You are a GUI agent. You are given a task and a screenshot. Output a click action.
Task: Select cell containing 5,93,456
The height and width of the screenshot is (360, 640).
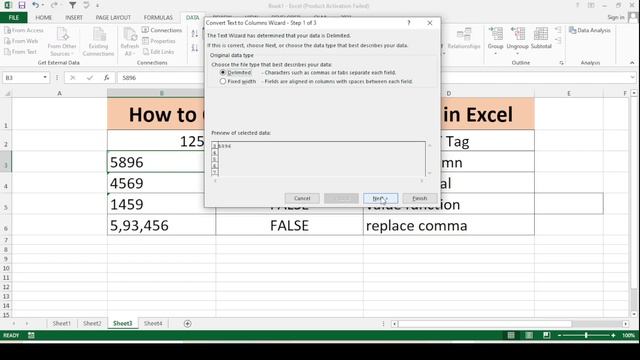click(161, 225)
